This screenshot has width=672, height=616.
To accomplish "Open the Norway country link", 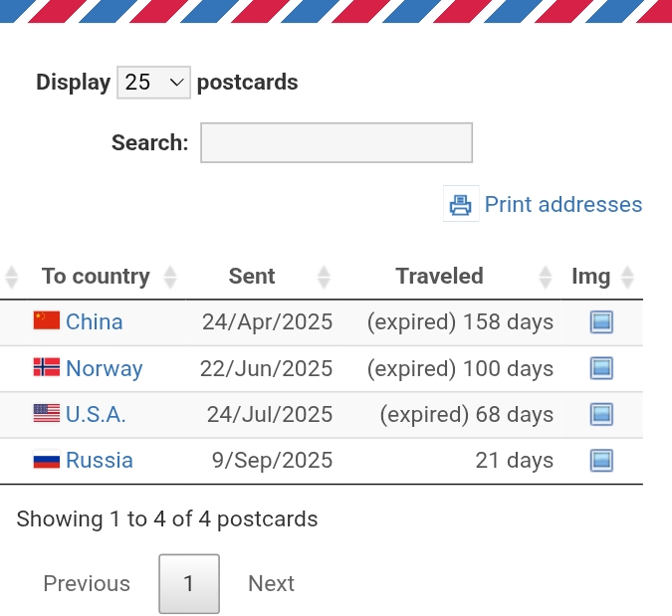I will (105, 369).
